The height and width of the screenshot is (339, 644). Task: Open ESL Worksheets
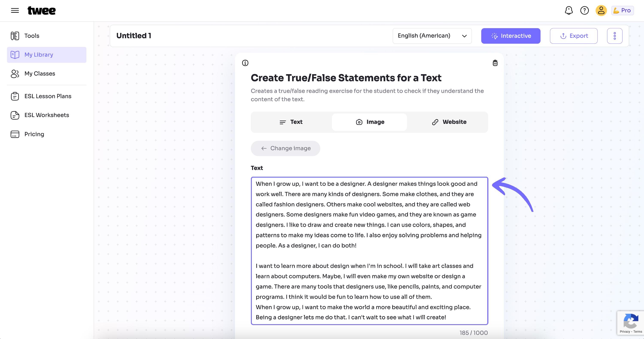tap(47, 115)
